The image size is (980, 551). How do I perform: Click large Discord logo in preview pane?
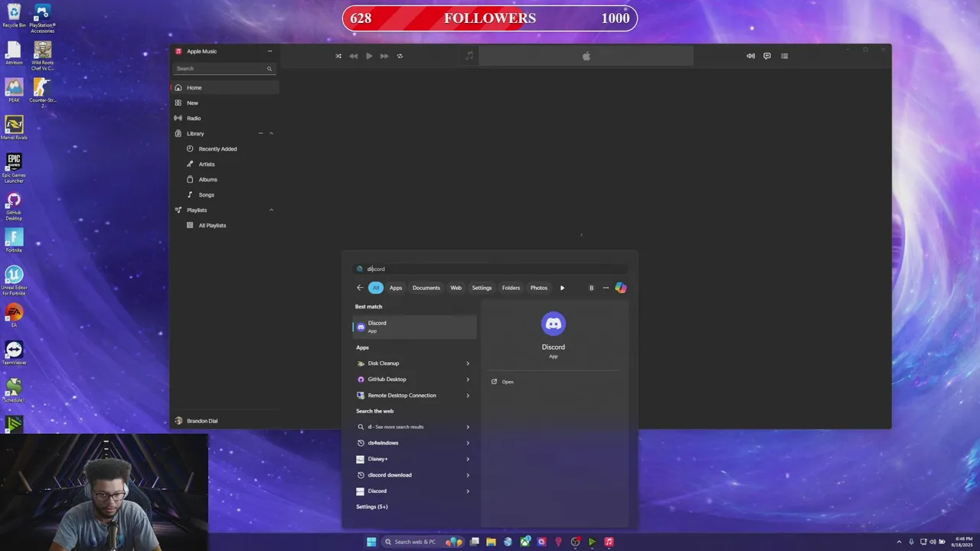click(553, 324)
